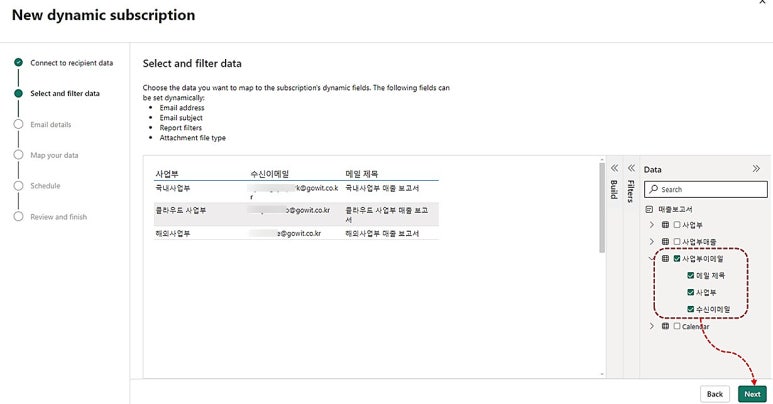Click the search magnifier icon in Data pane

pos(654,189)
